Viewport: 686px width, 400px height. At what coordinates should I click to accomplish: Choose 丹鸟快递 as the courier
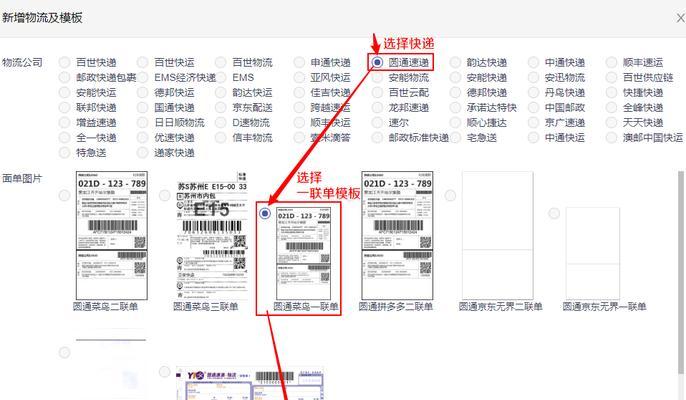coord(533,93)
